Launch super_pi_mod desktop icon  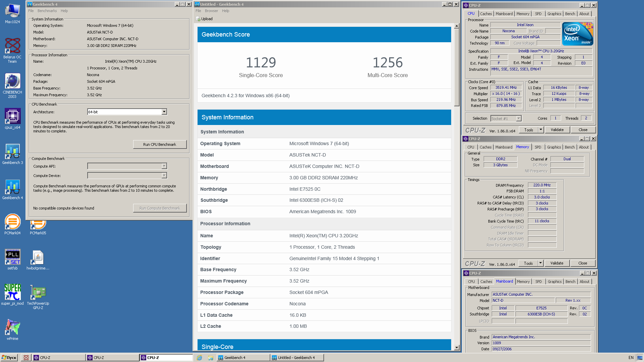[12, 295]
